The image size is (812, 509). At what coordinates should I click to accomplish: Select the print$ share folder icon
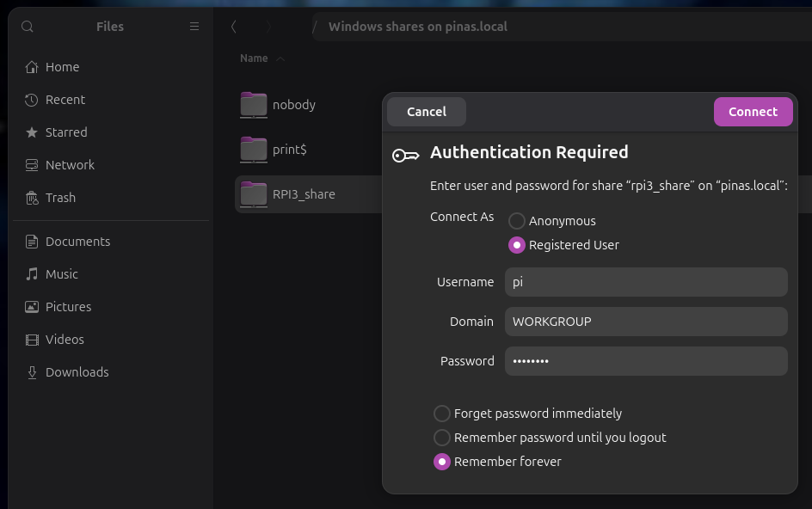coord(253,150)
